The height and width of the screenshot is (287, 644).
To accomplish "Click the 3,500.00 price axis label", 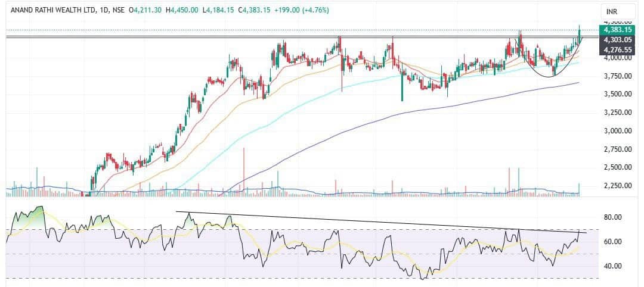I will coord(617,94).
